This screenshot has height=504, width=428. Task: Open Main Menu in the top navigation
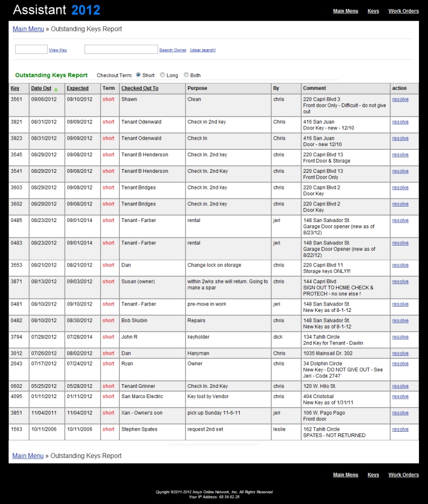pyautogui.click(x=346, y=11)
